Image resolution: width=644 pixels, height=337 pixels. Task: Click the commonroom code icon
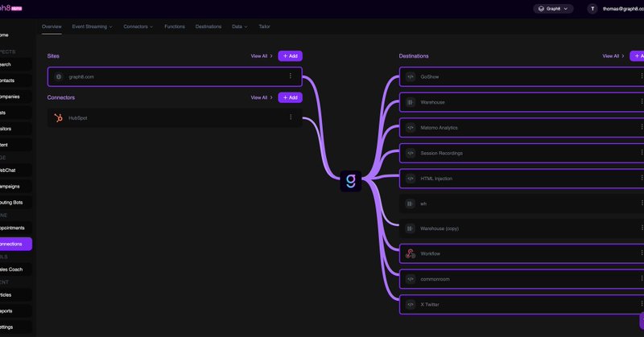pos(410,279)
